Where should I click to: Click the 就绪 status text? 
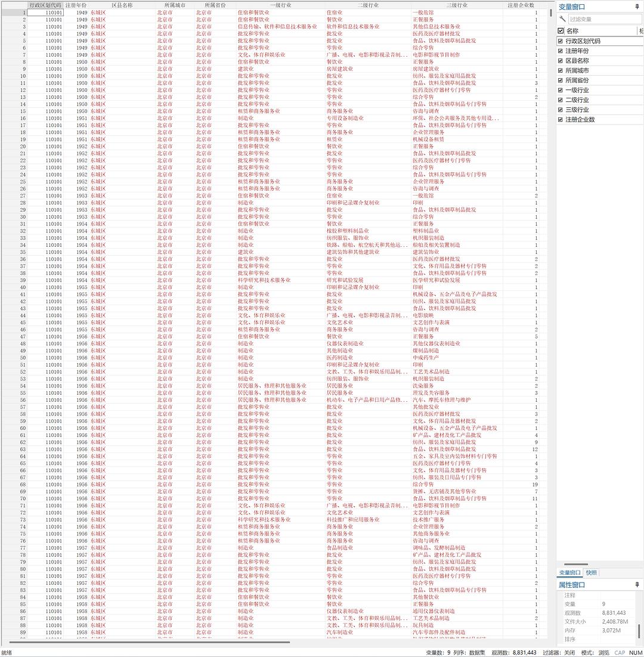7,652
